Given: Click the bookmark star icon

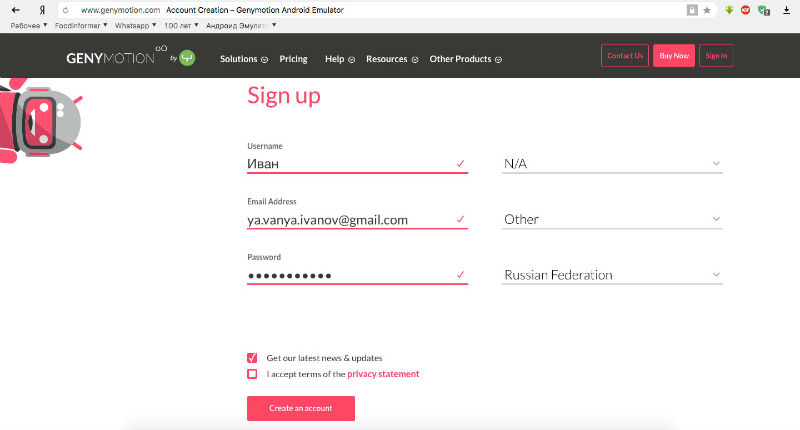Looking at the screenshot, I should click(707, 10).
